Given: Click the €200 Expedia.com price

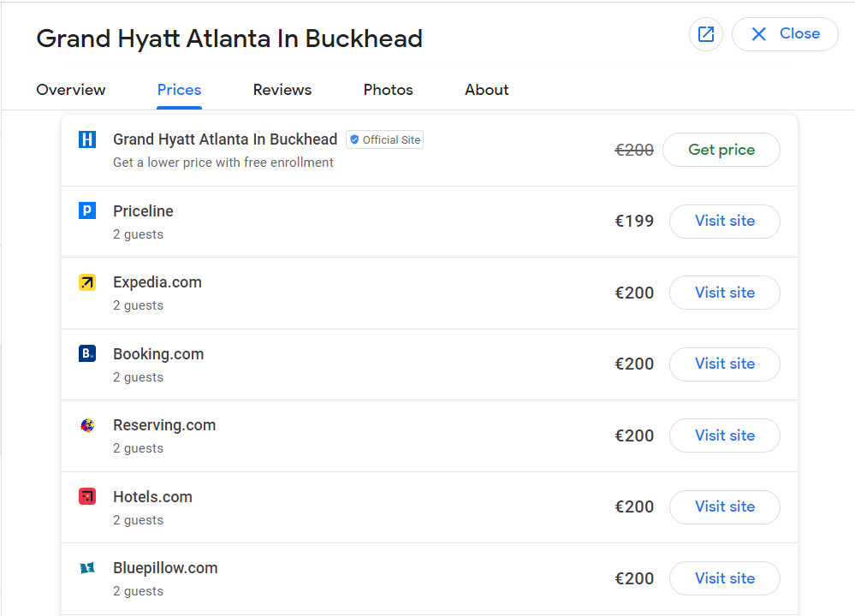Looking at the screenshot, I should pos(634,293).
